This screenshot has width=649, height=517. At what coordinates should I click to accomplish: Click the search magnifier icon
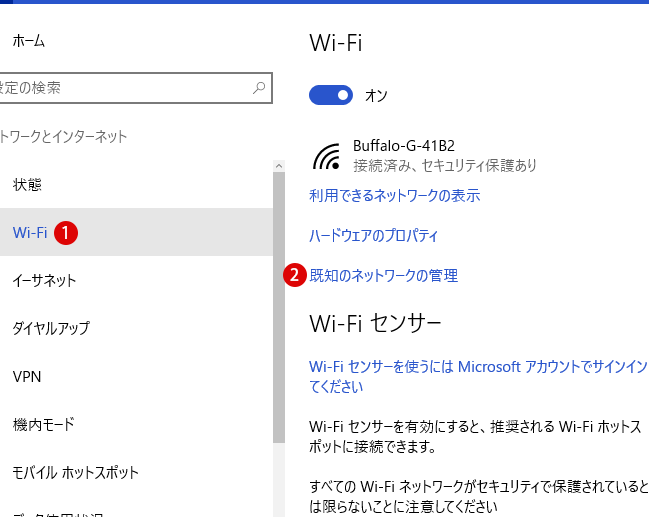(259, 87)
